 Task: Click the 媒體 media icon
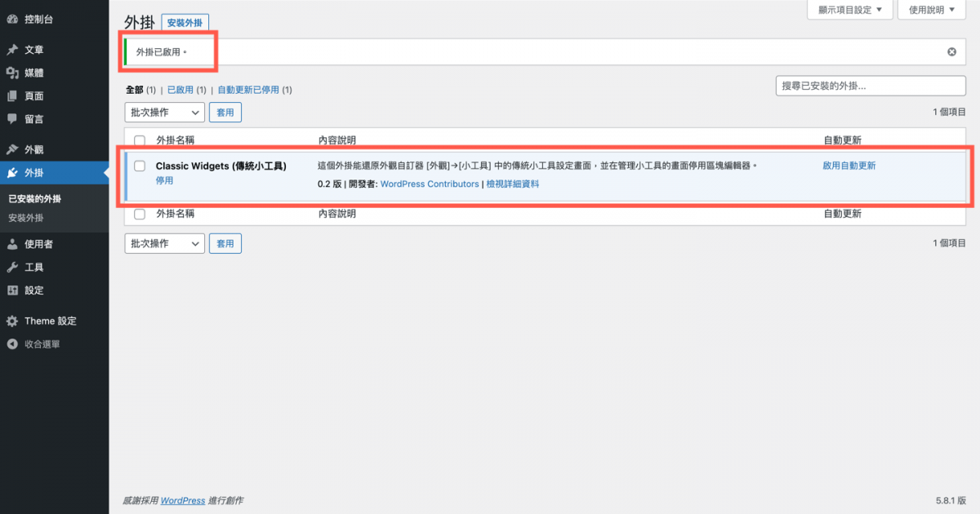point(12,73)
